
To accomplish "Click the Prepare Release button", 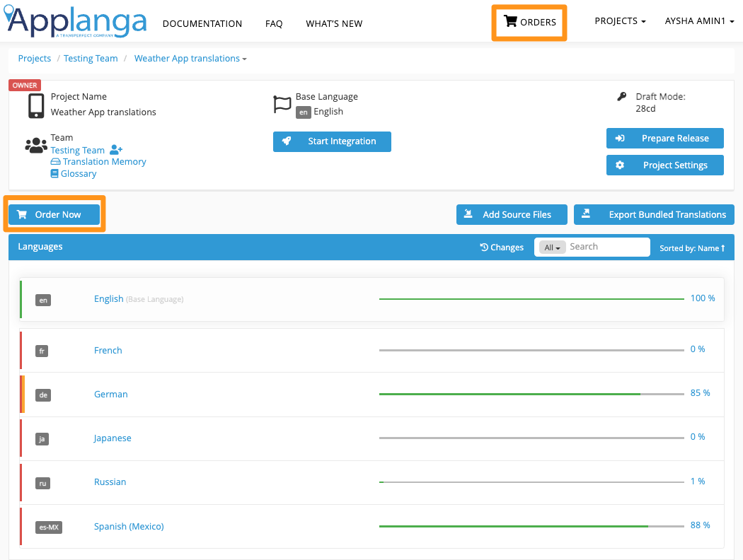I will (664, 138).
